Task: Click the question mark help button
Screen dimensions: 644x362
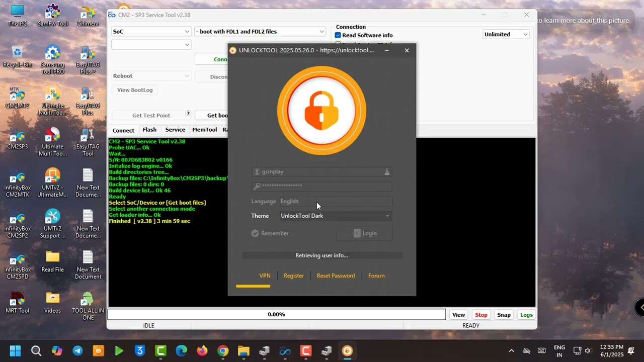Action: [188, 114]
